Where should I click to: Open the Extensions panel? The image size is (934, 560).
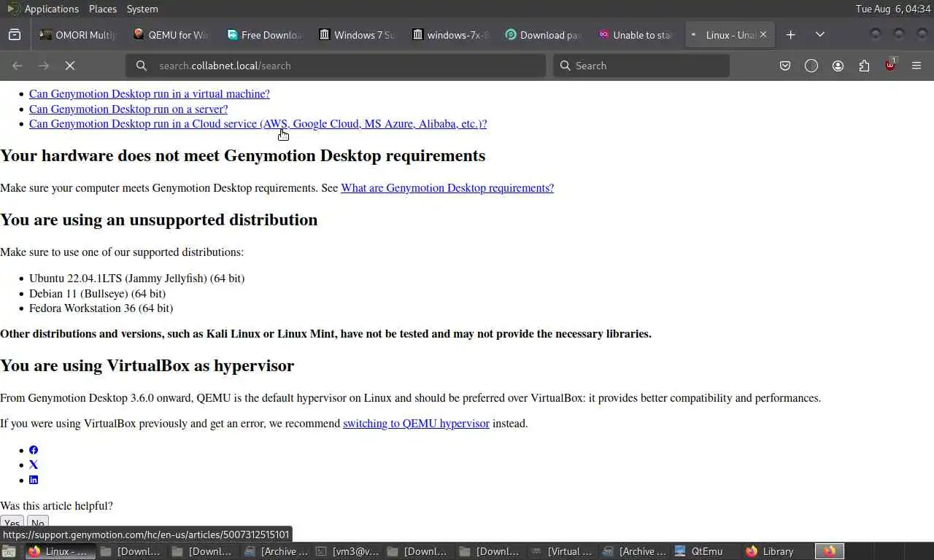point(864,66)
